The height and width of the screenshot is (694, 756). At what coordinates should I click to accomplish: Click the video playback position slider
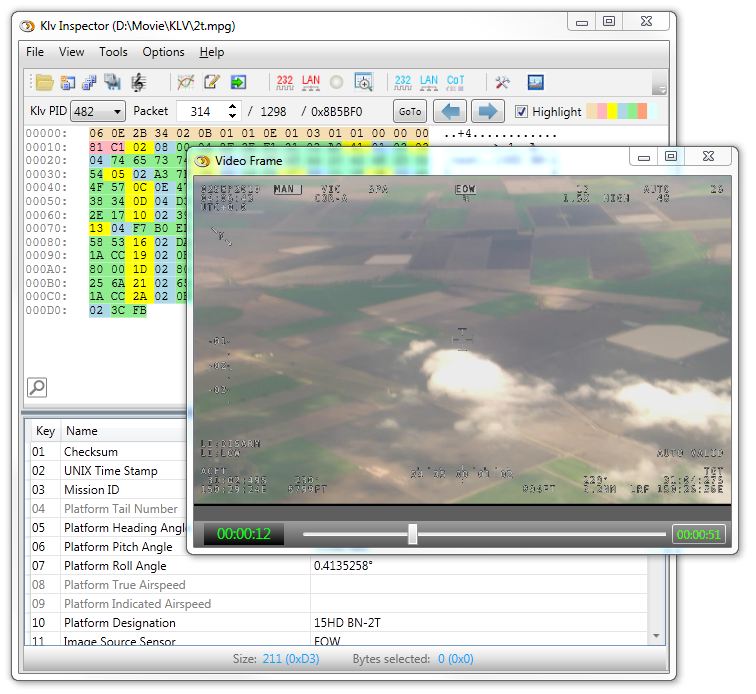tap(412, 535)
